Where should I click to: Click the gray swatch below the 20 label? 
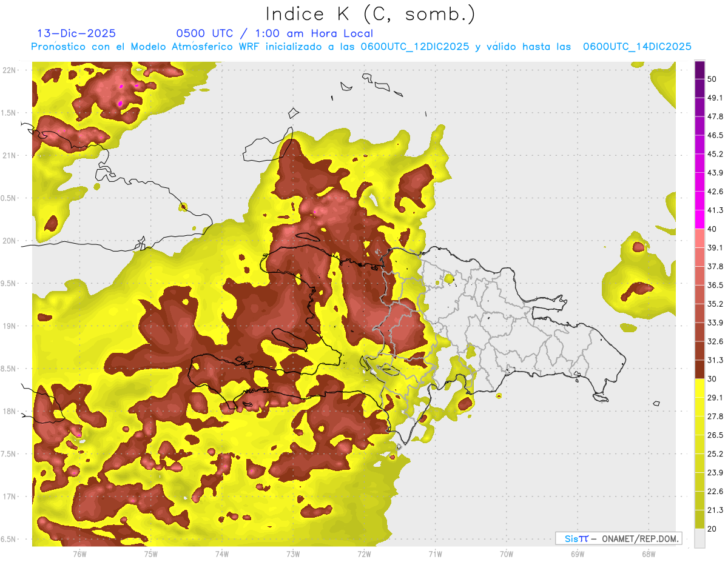tap(700, 538)
